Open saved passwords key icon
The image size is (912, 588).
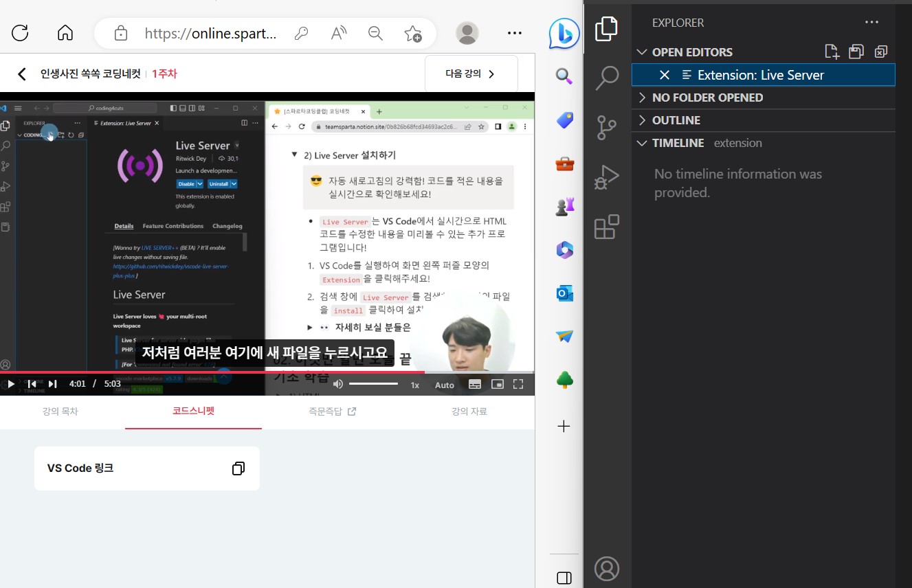coord(300,33)
